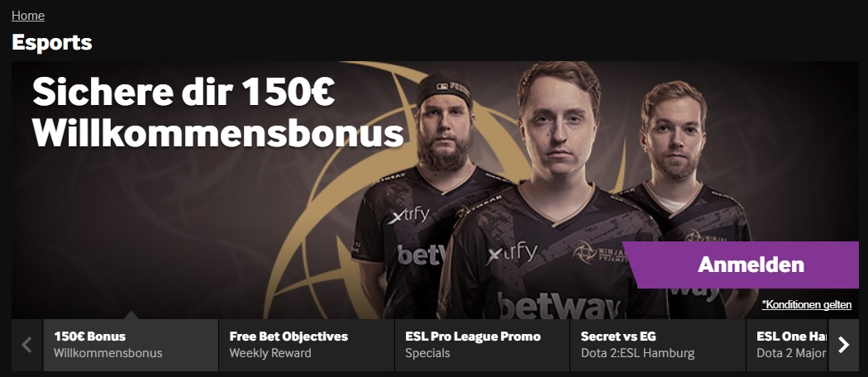The width and height of the screenshot is (868, 377).
Task: Select the 150€ Bonus Willkommensbonus tab
Action: click(131, 345)
